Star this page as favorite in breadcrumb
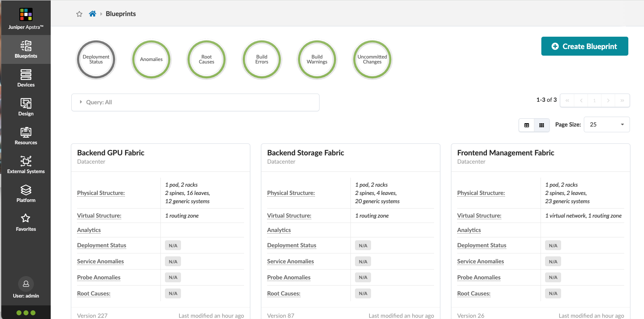 pyautogui.click(x=79, y=14)
